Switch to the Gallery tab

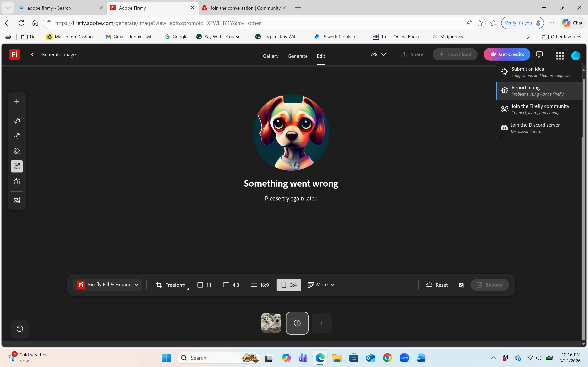click(270, 56)
